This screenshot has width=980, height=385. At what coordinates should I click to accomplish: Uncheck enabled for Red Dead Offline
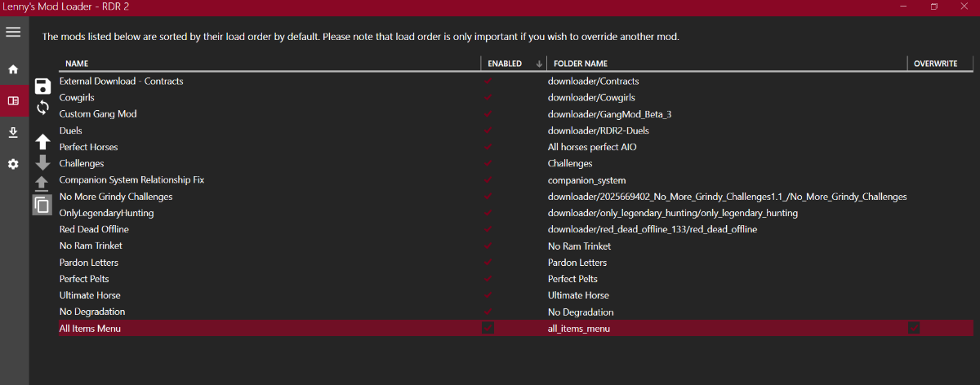pyautogui.click(x=488, y=229)
